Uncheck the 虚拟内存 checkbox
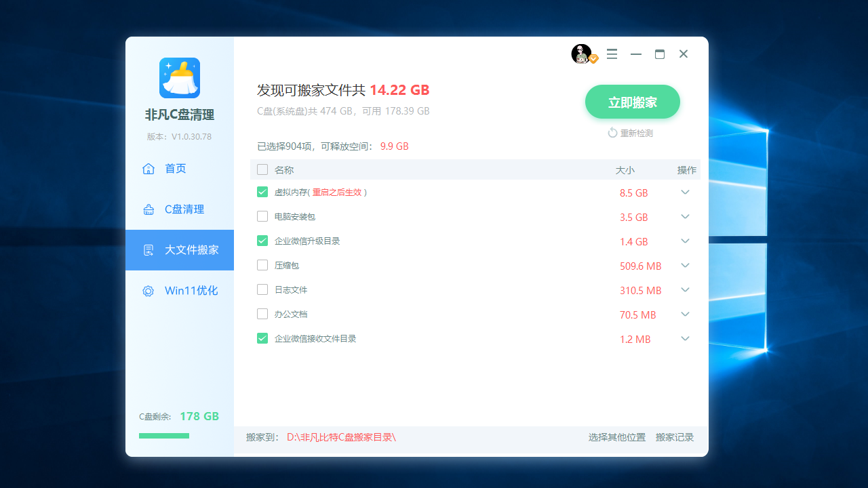The width and height of the screenshot is (868, 488). point(262,192)
